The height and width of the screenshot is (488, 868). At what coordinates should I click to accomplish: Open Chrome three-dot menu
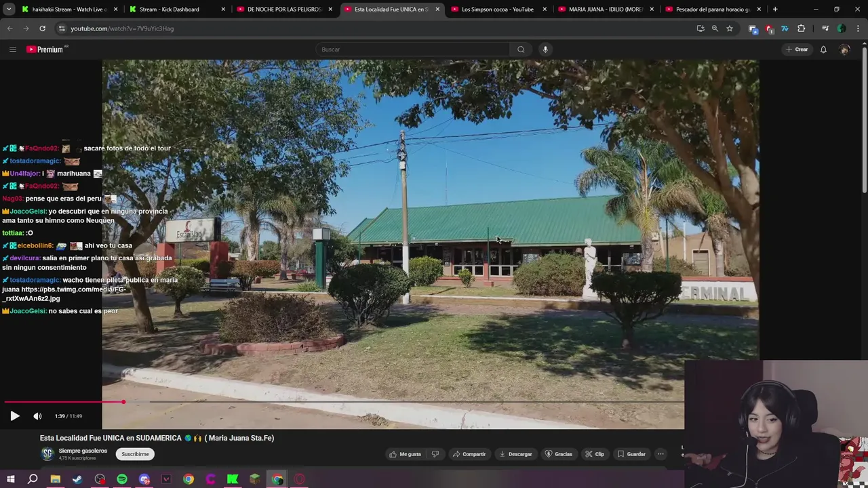point(858,28)
